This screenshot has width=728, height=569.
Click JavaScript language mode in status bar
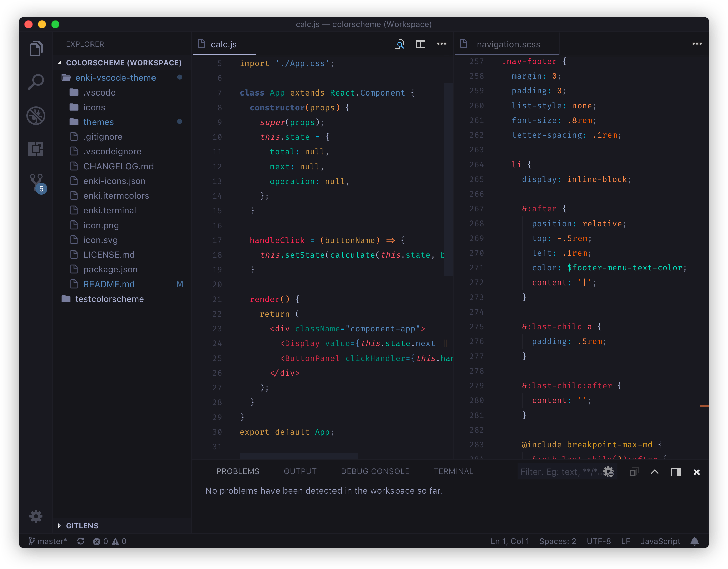660,541
